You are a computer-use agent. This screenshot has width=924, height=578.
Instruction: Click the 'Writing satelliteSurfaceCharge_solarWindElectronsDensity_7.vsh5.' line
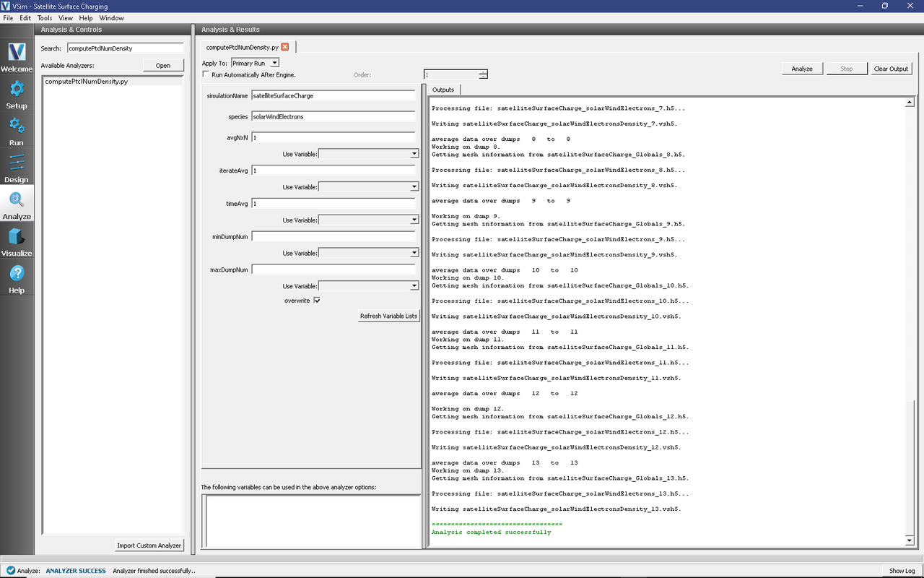(x=554, y=124)
